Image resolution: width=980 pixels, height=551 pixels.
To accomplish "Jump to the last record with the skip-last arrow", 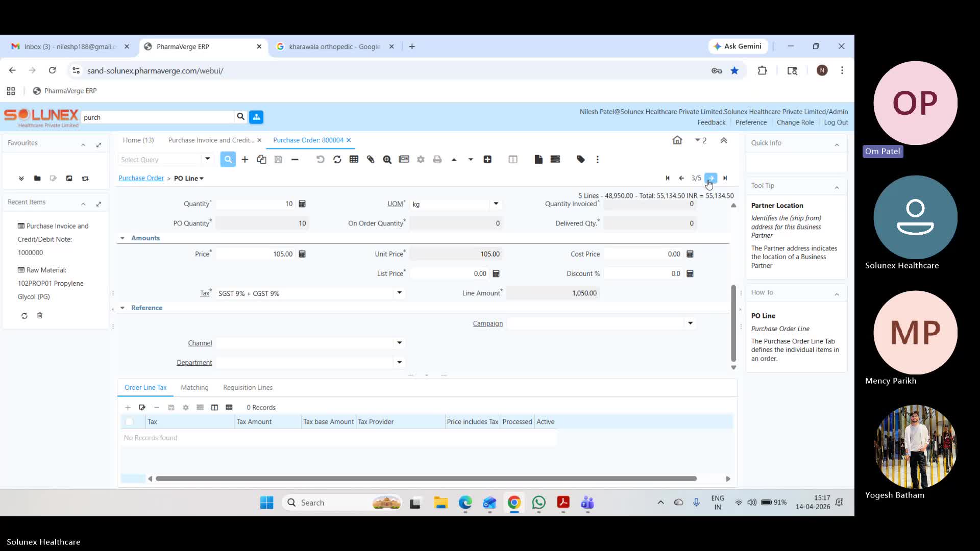I will point(725,178).
